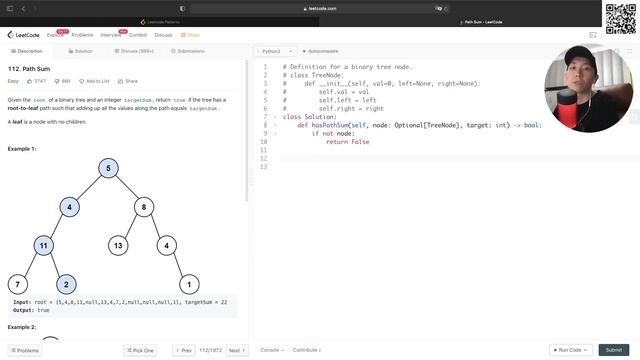Click the Safari address bar

320,9
